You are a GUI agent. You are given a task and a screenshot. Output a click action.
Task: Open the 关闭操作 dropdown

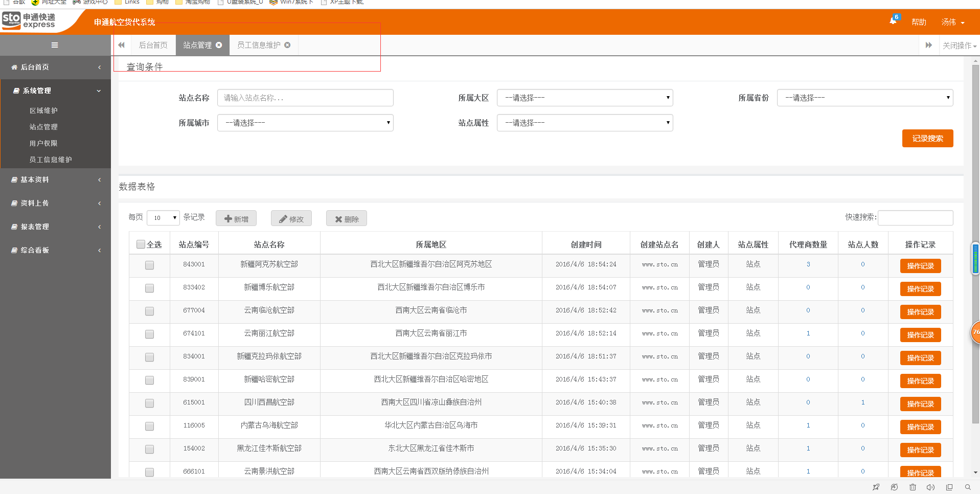959,46
